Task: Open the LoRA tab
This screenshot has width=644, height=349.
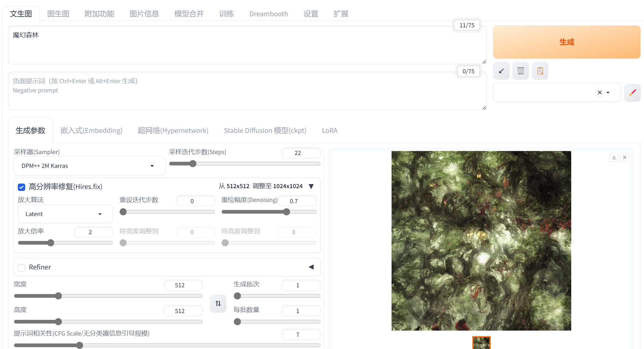Action: click(330, 130)
